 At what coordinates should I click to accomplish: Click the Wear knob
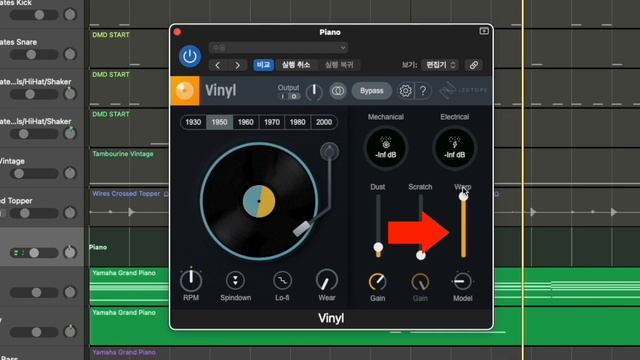coord(327,280)
